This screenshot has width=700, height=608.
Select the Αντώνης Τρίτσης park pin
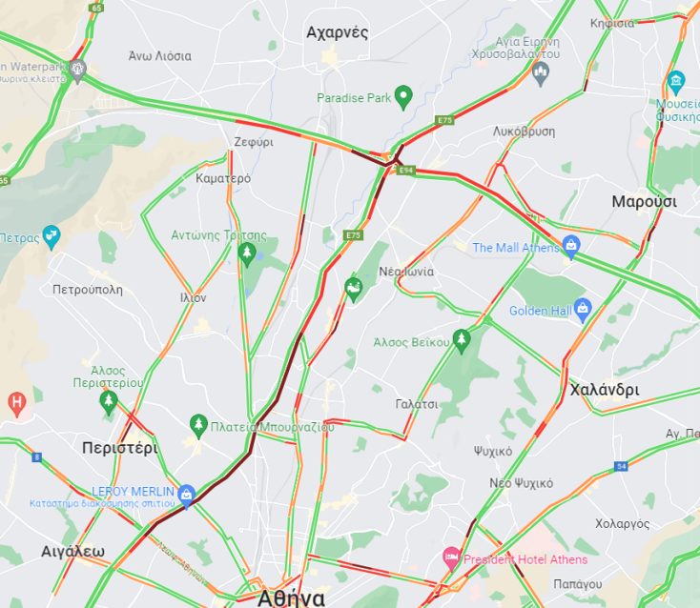tap(246, 253)
